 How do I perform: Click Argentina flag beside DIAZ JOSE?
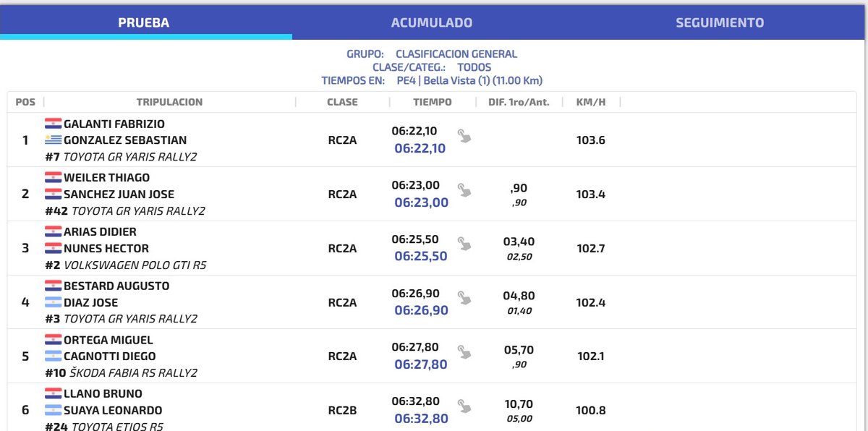[x=53, y=302]
